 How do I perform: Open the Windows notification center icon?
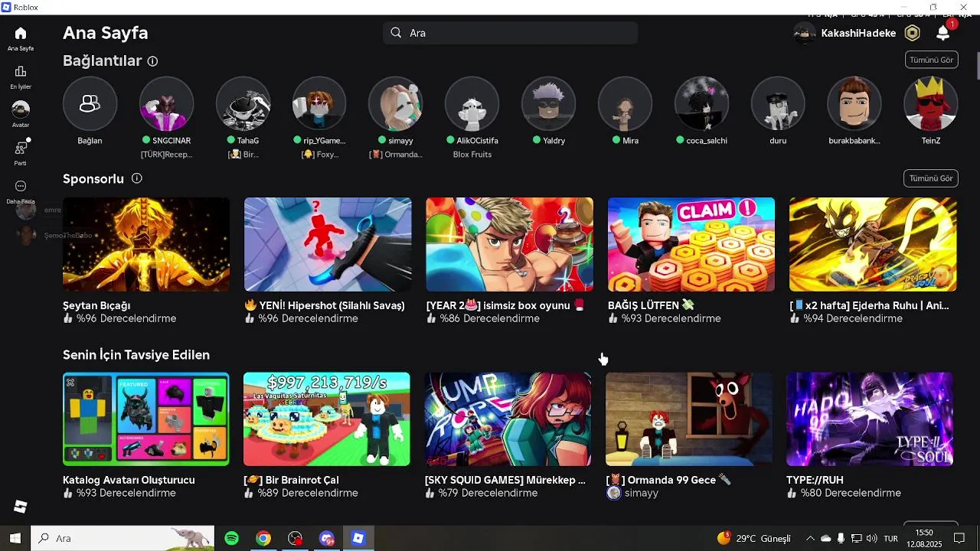coord(959,539)
